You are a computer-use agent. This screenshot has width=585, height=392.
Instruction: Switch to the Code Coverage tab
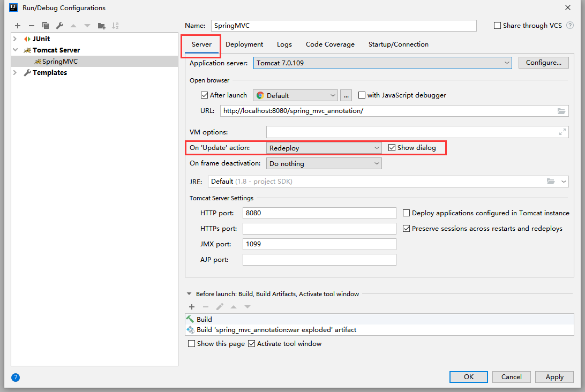pos(330,44)
